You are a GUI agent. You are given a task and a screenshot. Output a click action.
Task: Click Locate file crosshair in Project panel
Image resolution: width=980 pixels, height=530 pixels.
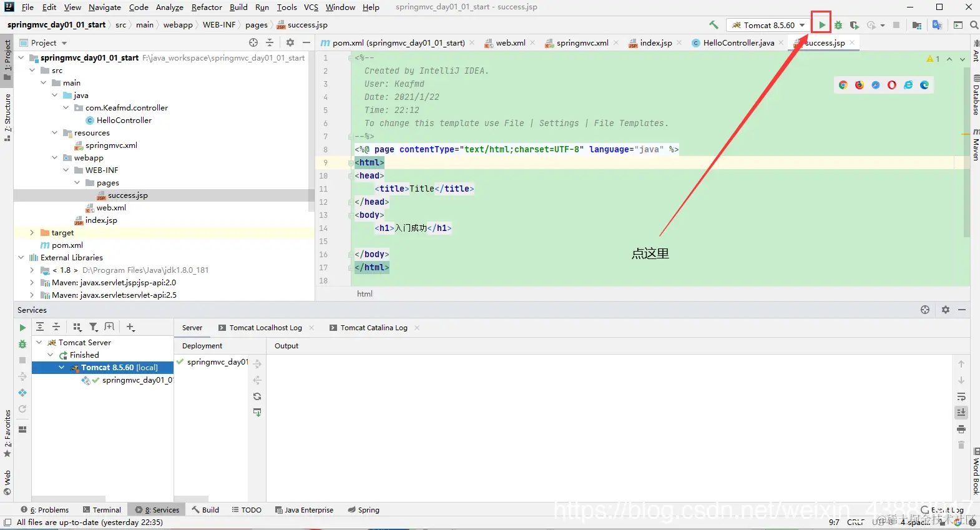(253, 42)
